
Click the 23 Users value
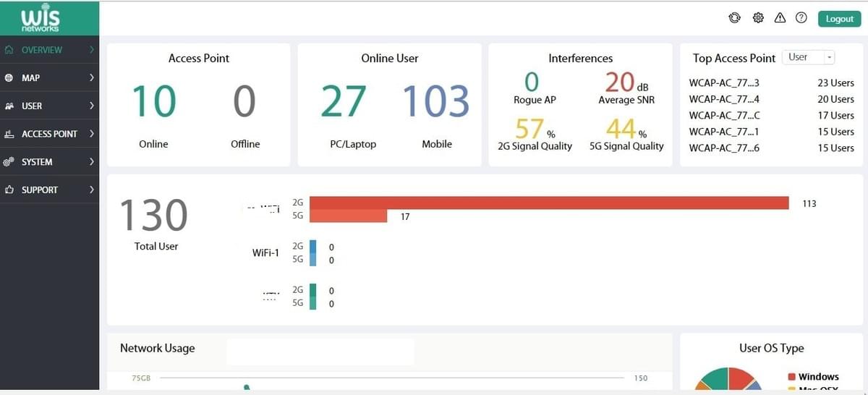(x=835, y=83)
